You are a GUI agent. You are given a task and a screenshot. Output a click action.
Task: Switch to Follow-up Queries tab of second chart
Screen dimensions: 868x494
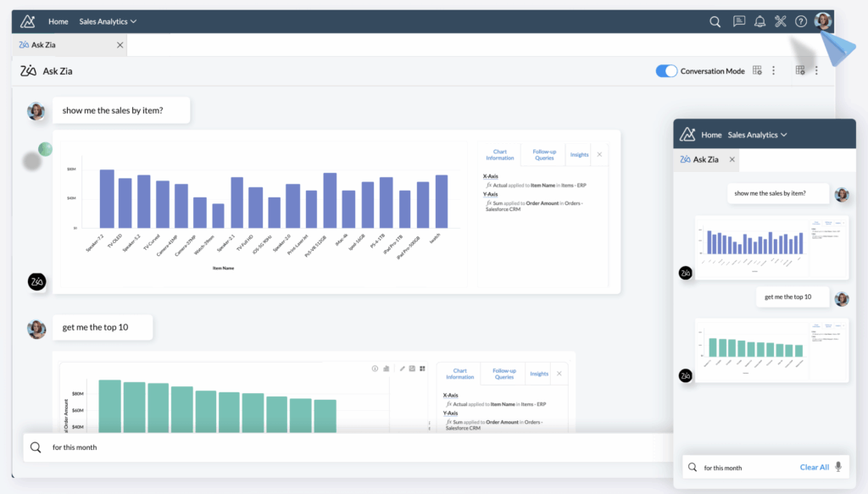coord(504,374)
